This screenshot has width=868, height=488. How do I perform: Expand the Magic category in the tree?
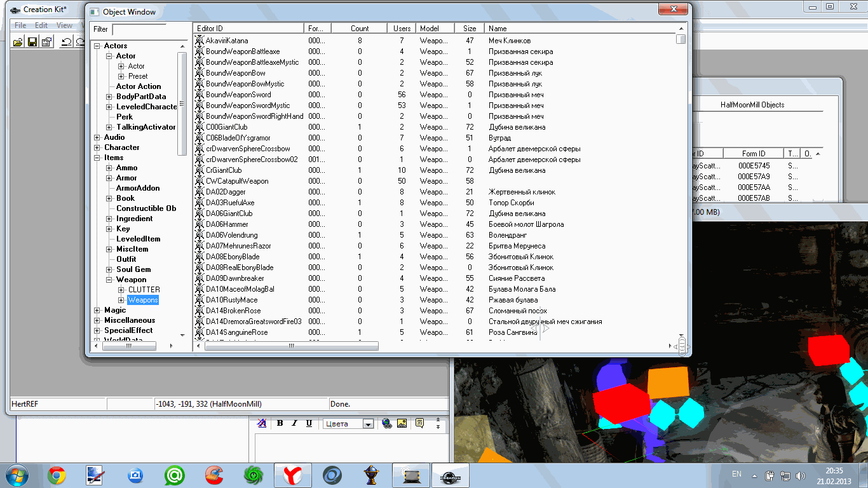(97, 310)
